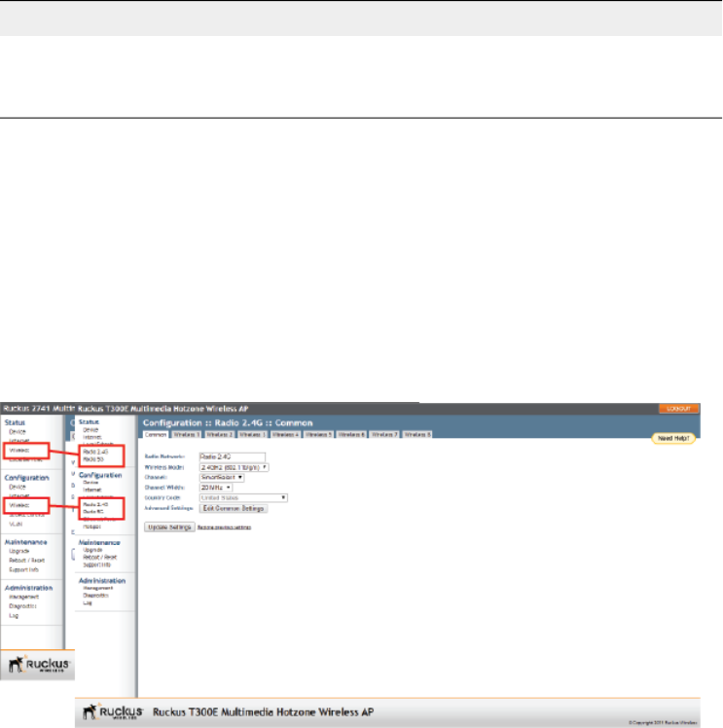Open Status Device in Ruckus 2741 sidebar
The width and height of the screenshot is (723, 728).
pyautogui.click(x=18, y=432)
